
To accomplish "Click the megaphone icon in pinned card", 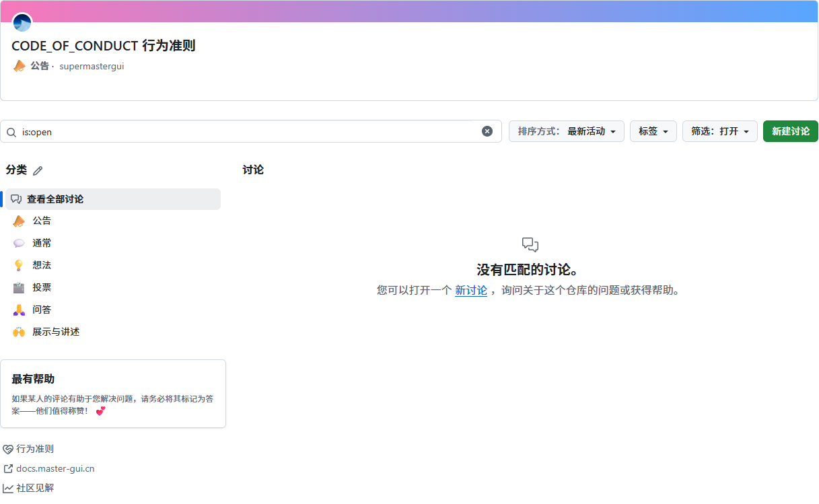I will 20,66.
